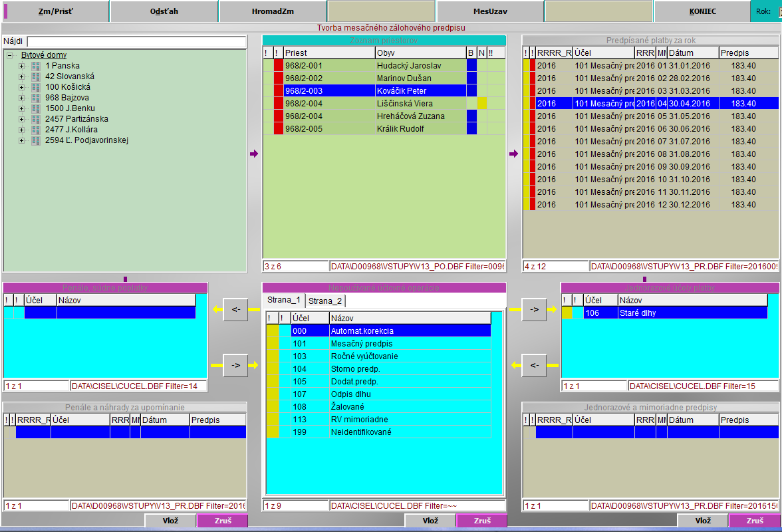Click the building icon beside 2457 Partizánska
The width and height of the screenshot is (782, 532).
(35, 119)
